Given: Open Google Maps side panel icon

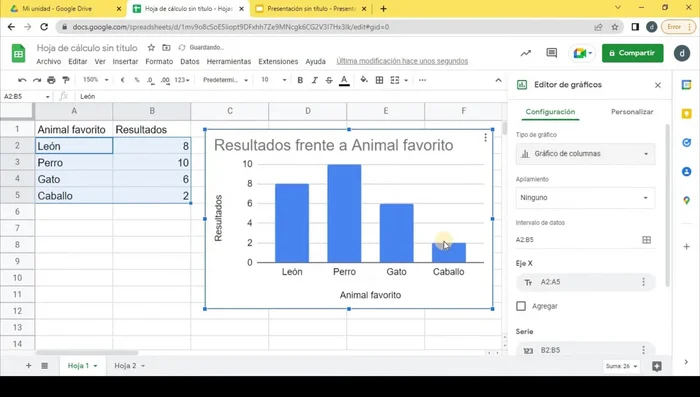Looking at the screenshot, I should (x=687, y=201).
